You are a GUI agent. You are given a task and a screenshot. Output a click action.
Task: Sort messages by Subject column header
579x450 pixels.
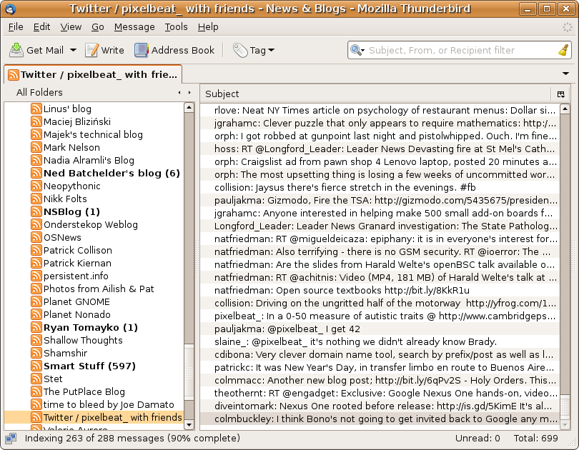[375, 94]
